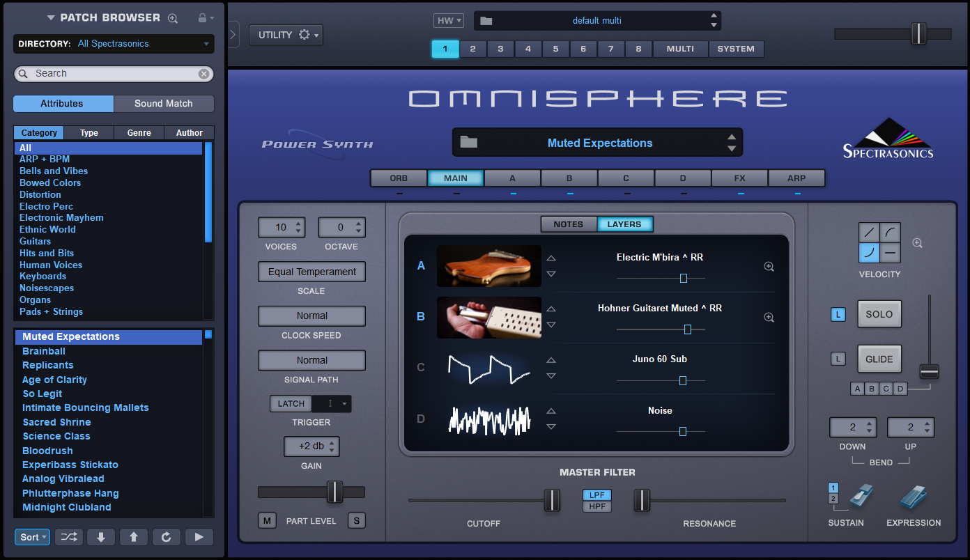
Task: Toggle the Patch Browser lock icon
Action: [203, 18]
